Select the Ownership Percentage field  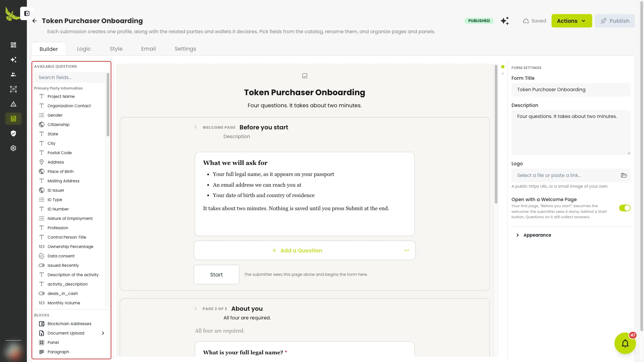click(70, 247)
